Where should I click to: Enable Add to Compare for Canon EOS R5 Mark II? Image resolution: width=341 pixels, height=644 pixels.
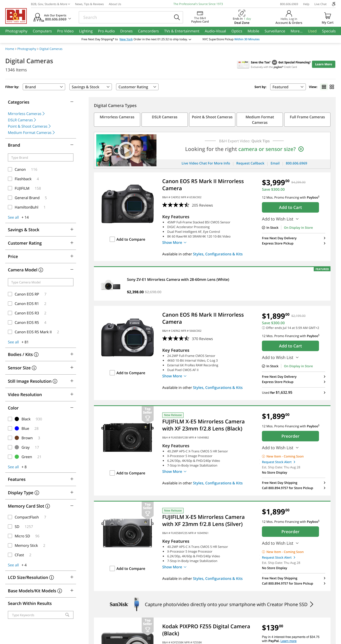[x=112, y=239]
